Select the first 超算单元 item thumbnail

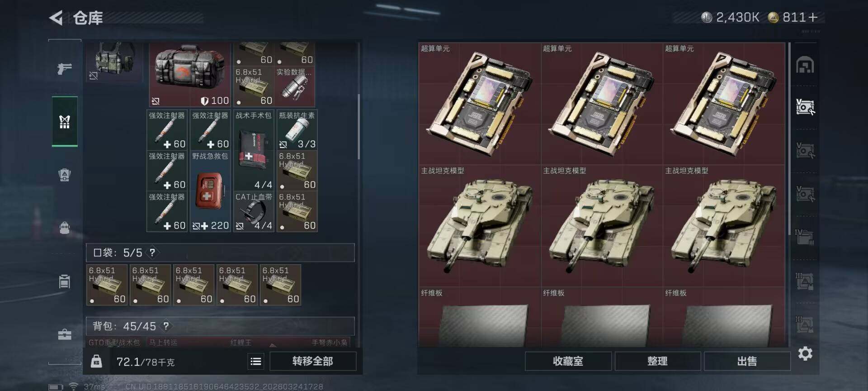(x=480, y=104)
